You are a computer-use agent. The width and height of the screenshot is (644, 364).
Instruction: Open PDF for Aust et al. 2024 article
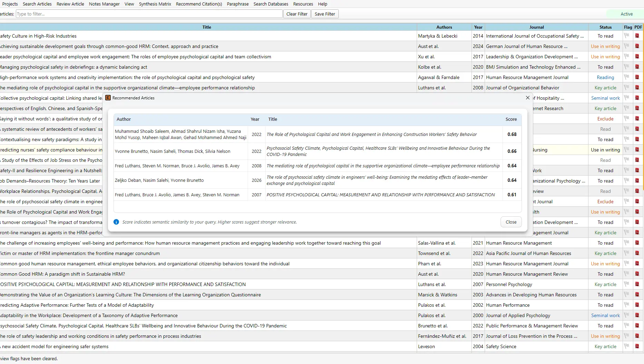coord(637,46)
